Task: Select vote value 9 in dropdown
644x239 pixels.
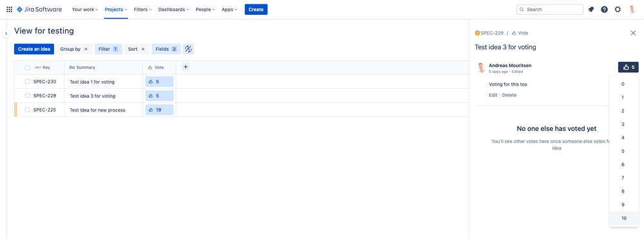Action: 623,204
